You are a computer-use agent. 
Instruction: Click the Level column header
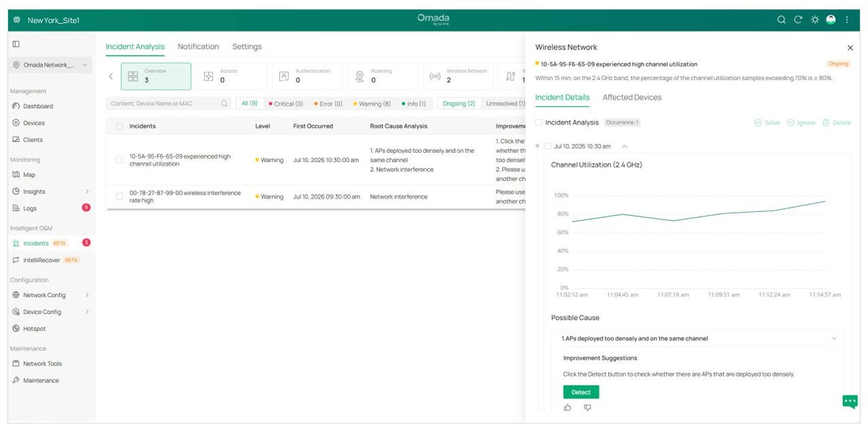[262, 126]
